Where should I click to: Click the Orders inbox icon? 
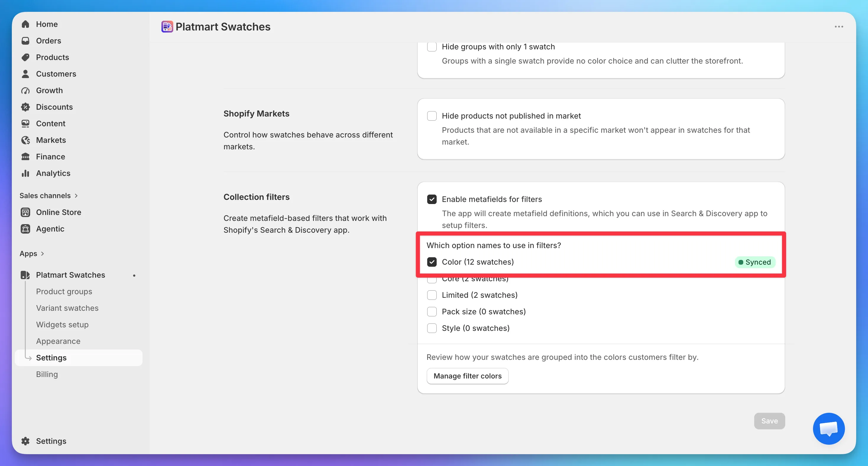(25, 41)
